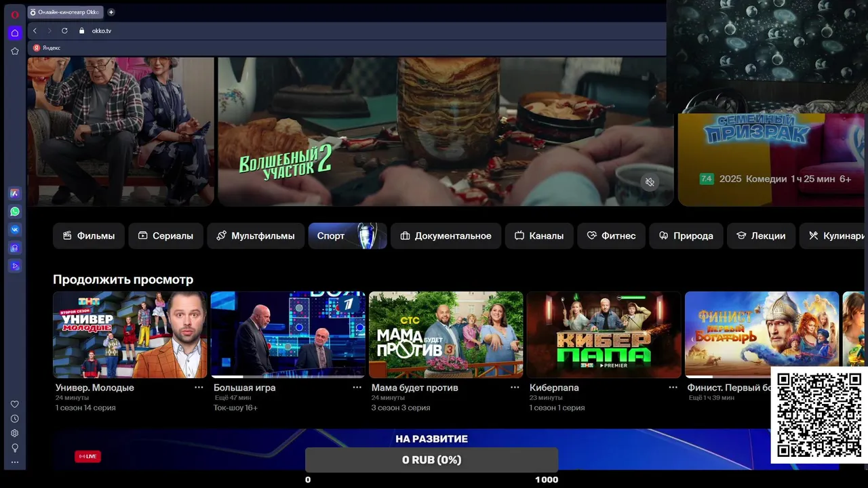Click the Большая игра watch progress bar
The image size is (868, 488).
click(288, 376)
